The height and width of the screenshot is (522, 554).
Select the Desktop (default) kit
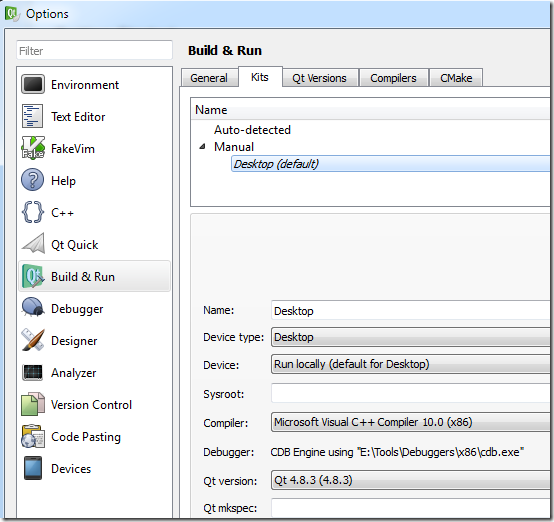390,164
